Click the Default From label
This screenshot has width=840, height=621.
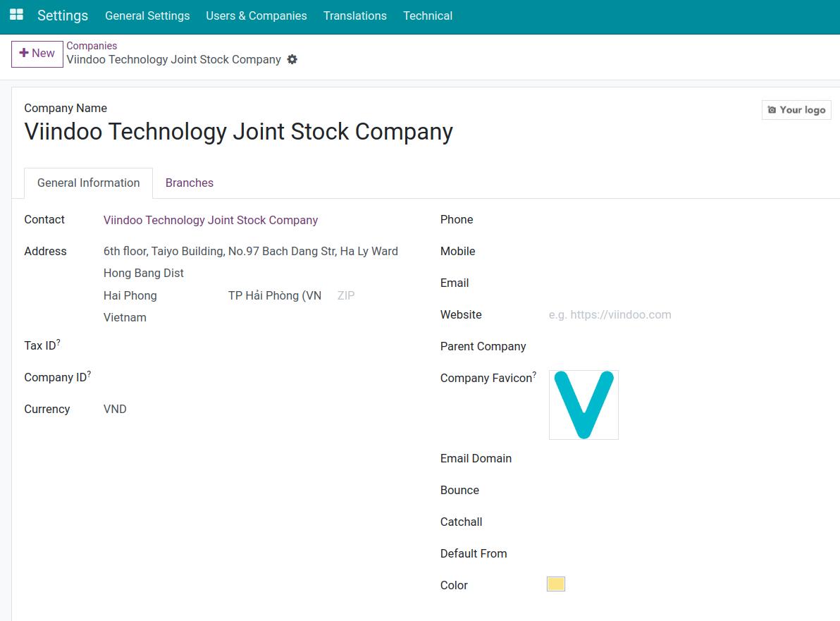474,553
